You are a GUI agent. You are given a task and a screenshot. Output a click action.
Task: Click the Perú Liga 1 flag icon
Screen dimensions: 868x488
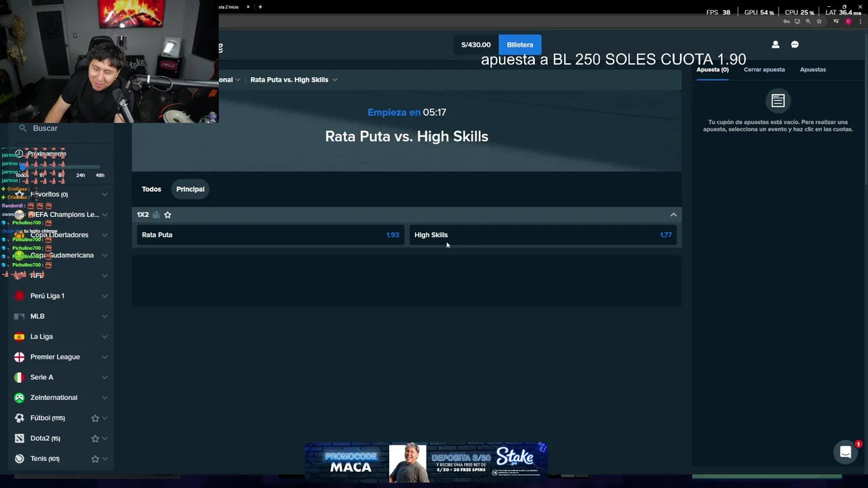[x=19, y=296]
